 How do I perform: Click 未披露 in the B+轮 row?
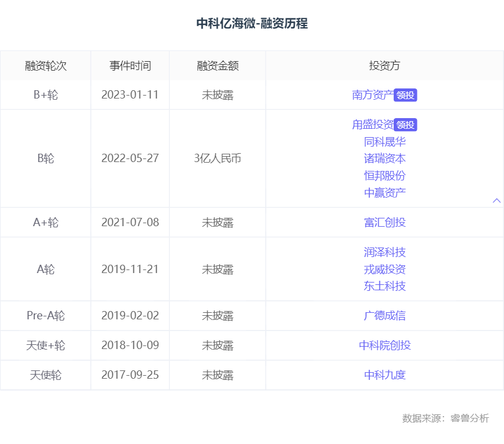click(218, 95)
